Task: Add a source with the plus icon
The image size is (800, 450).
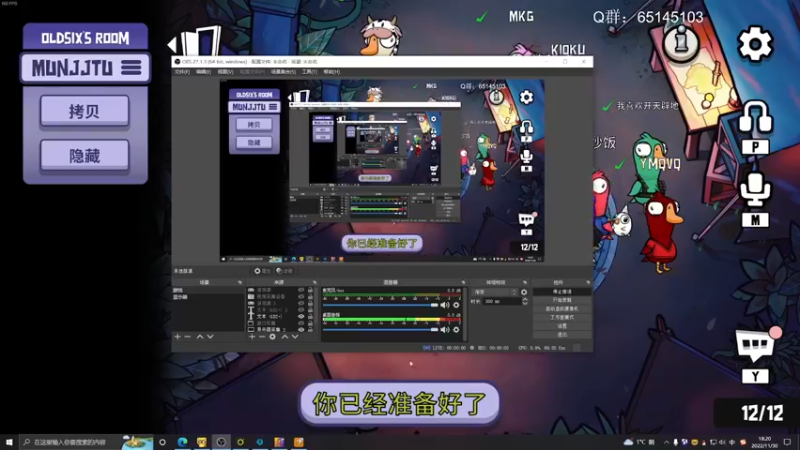Action: tap(252, 337)
